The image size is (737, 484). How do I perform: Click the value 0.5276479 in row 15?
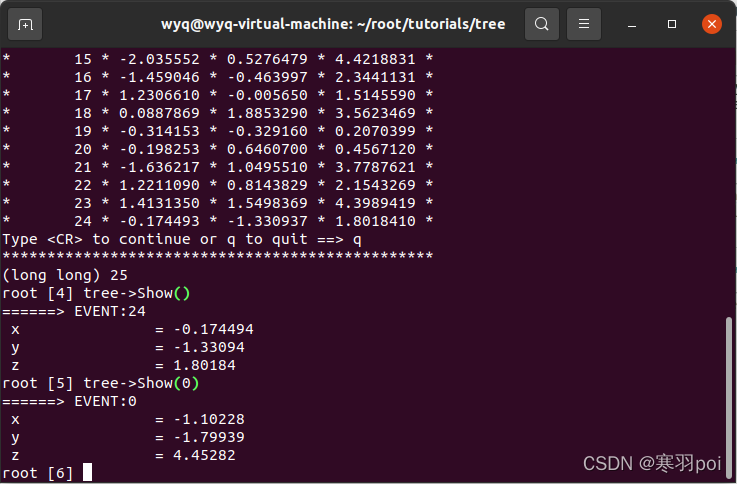pyautogui.click(x=267, y=59)
